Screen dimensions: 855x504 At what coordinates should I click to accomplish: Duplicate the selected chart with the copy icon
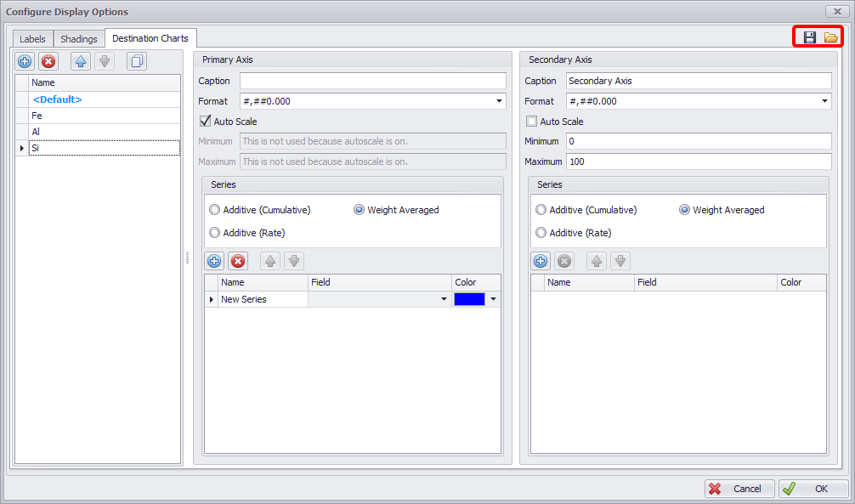tap(137, 62)
